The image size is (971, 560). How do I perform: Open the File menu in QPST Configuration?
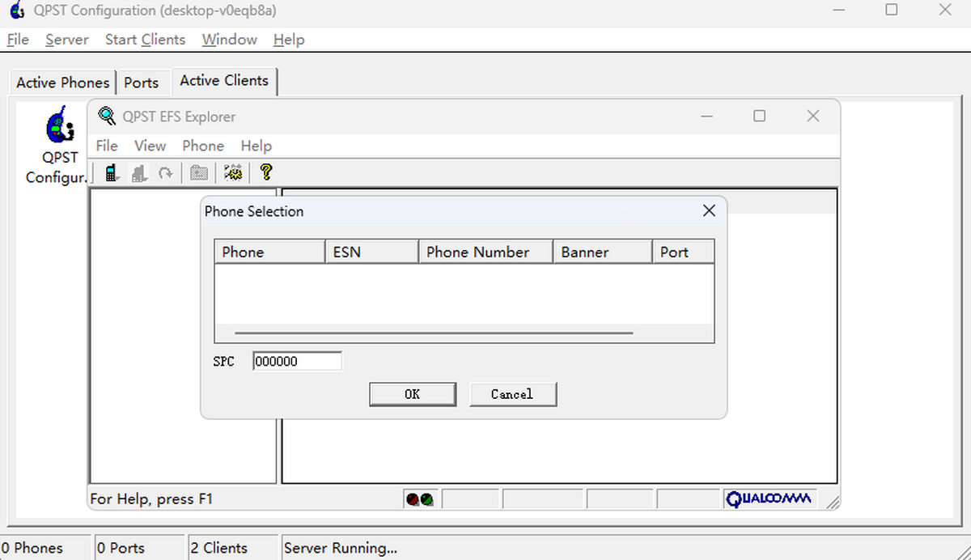point(18,40)
